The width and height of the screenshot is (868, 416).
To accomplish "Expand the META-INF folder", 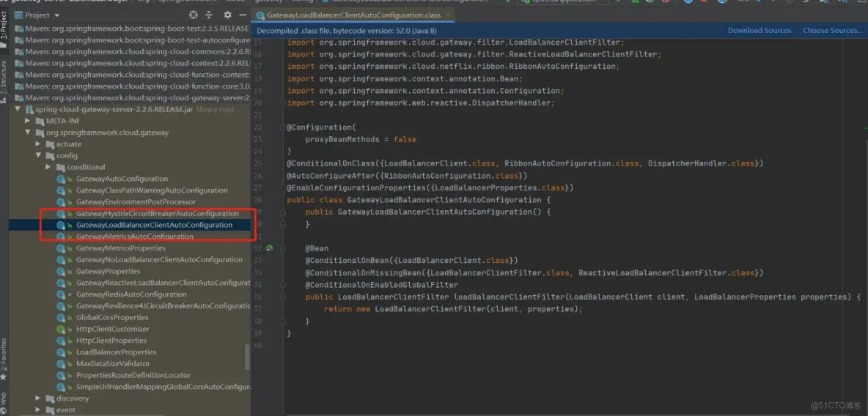I will point(28,121).
